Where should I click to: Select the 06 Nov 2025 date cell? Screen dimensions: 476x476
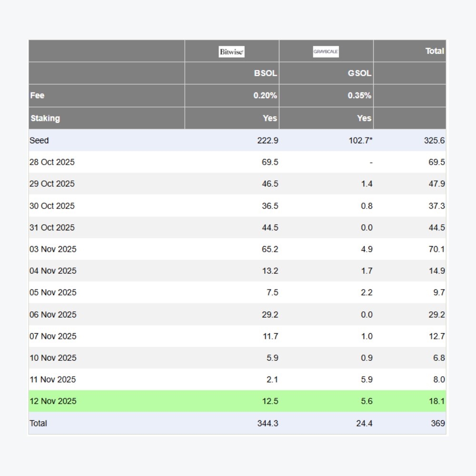click(x=52, y=314)
